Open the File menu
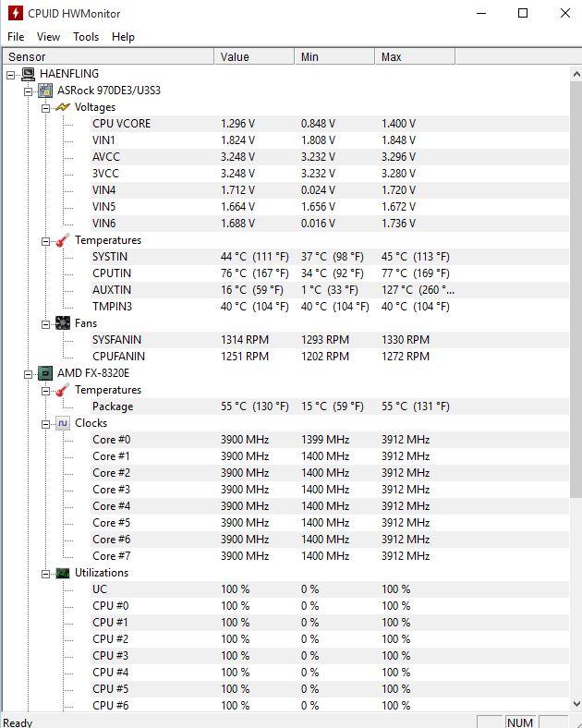Viewport: 582px width, 728px height. click(16, 37)
